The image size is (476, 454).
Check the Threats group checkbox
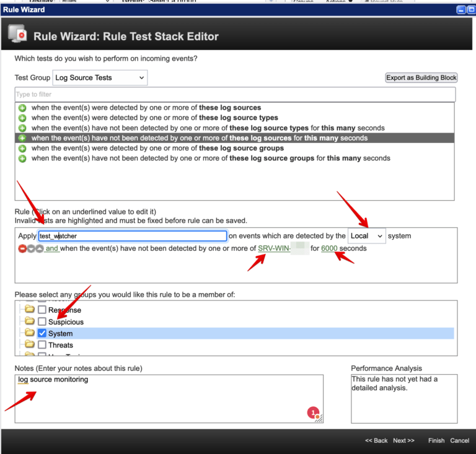tap(42, 345)
